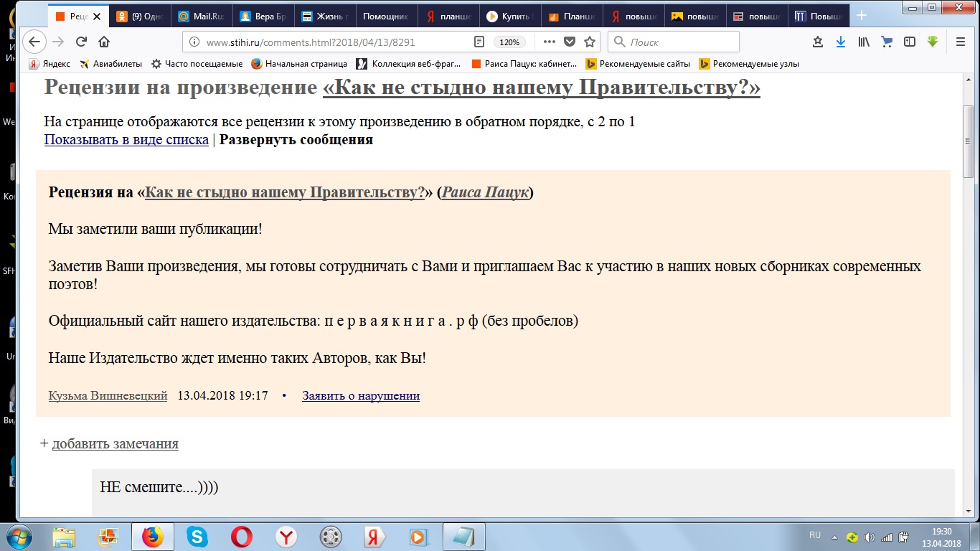Save page to Pocket

click(570, 42)
